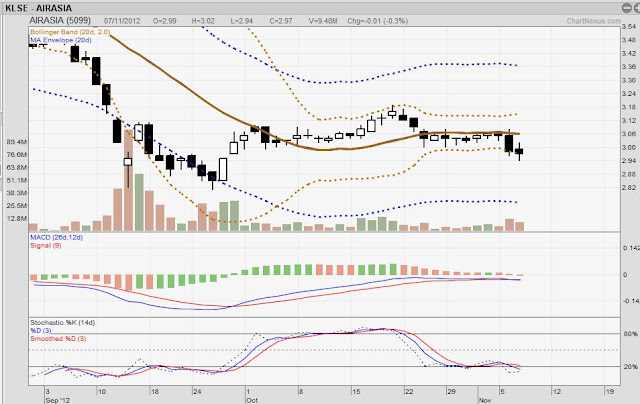Select the MA Envelope (20d) legend
This screenshot has width=640, height=404.
61,40
